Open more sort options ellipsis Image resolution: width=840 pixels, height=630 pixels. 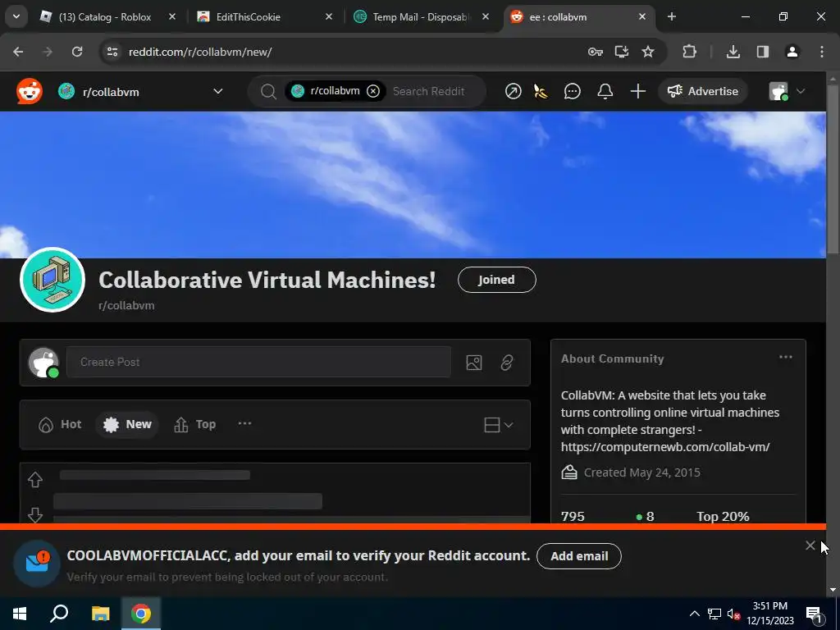tap(244, 423)
